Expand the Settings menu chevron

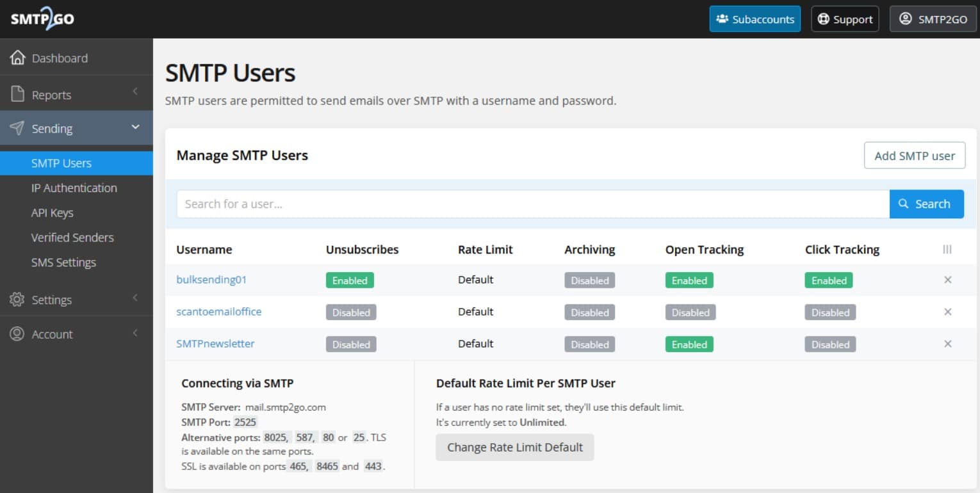pyautogui.click(x=135, y=298)
